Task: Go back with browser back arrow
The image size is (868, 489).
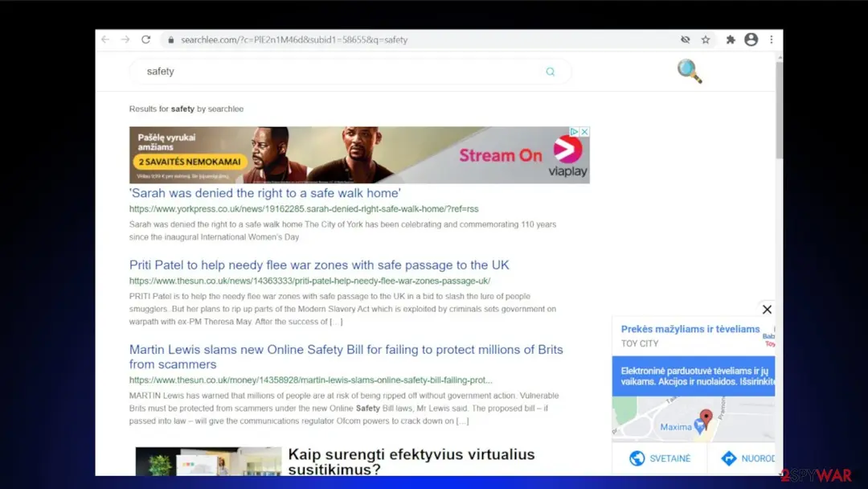Action: [105, 39]
